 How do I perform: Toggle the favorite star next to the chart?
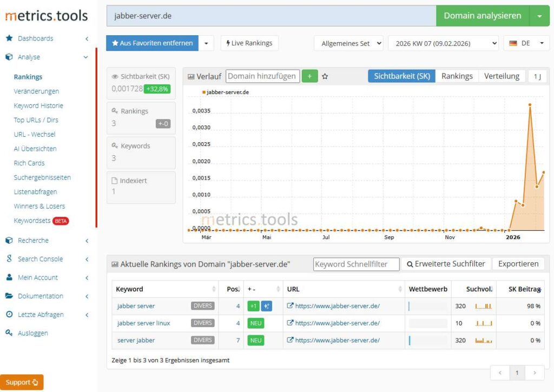[324, 76]
